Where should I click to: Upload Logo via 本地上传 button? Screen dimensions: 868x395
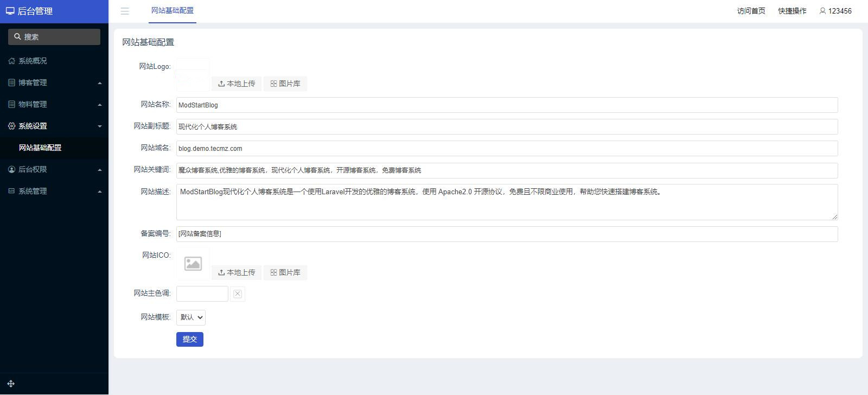click(x=237, y=84)
